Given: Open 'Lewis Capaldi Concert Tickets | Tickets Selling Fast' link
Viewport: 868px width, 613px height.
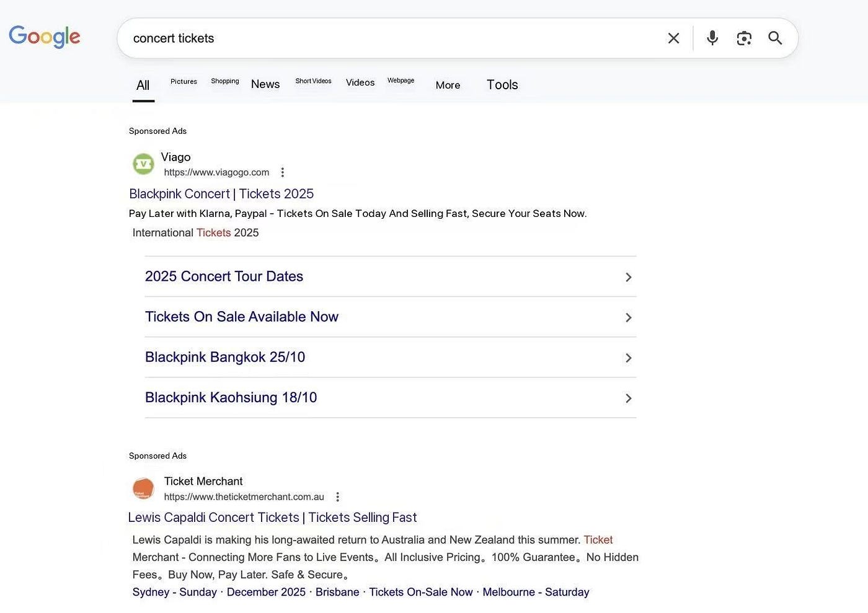Looking at the screenshot, I should [272, 518].
